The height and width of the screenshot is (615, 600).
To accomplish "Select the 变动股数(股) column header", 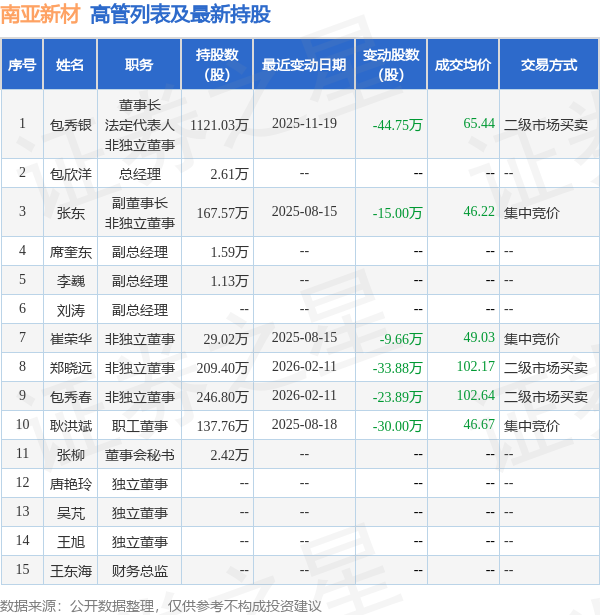I will pyautogui.click(x=391, y=65).
